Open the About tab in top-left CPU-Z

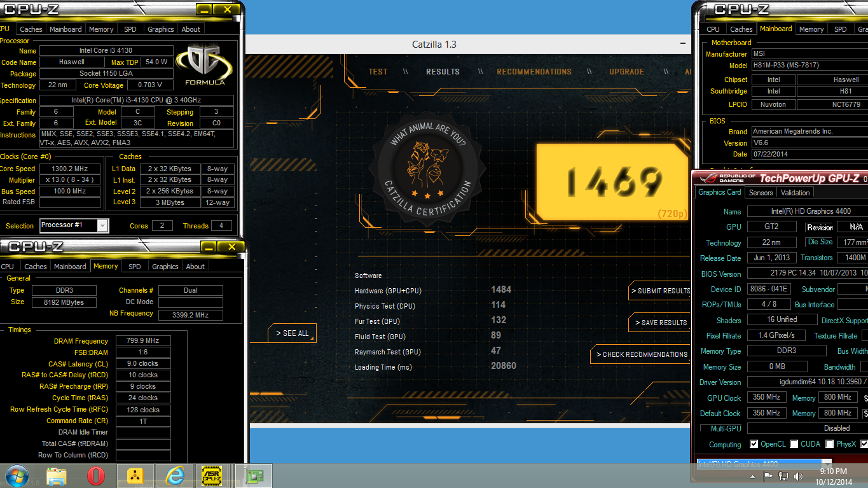[x=191, y=29]
